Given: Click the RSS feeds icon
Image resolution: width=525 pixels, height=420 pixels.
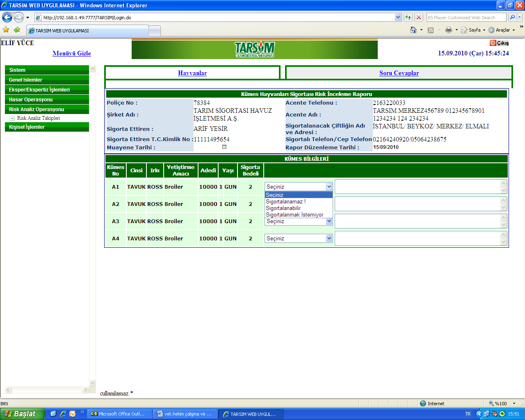Looking at the screenshot, I should coord(431,30).
